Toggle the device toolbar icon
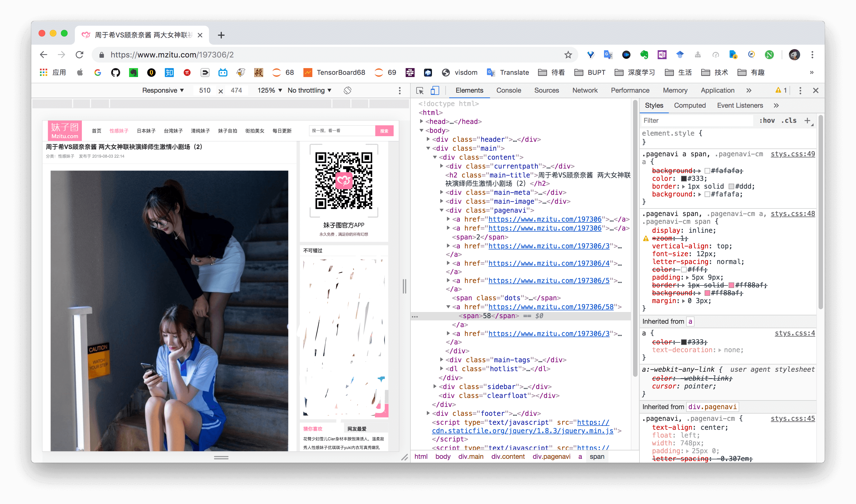Screen dimensions: 856x504 (x=435, y=91)
